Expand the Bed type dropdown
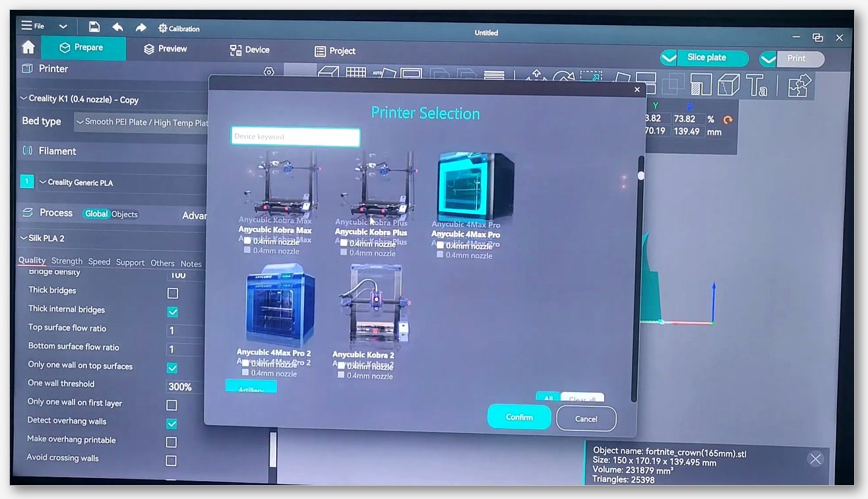The height and width of the screenshot is (499, 868). pos(141,122)
